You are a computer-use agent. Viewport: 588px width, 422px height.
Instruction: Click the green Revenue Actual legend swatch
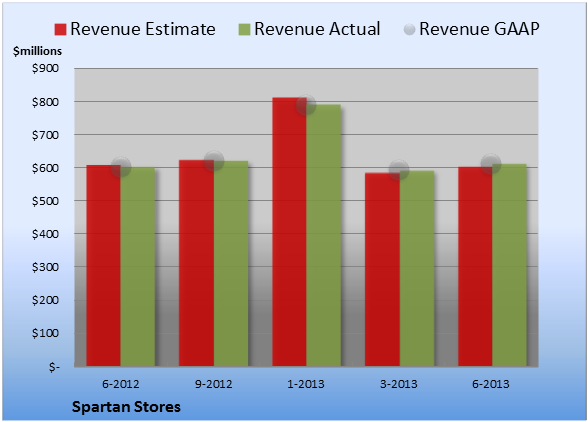244,29
